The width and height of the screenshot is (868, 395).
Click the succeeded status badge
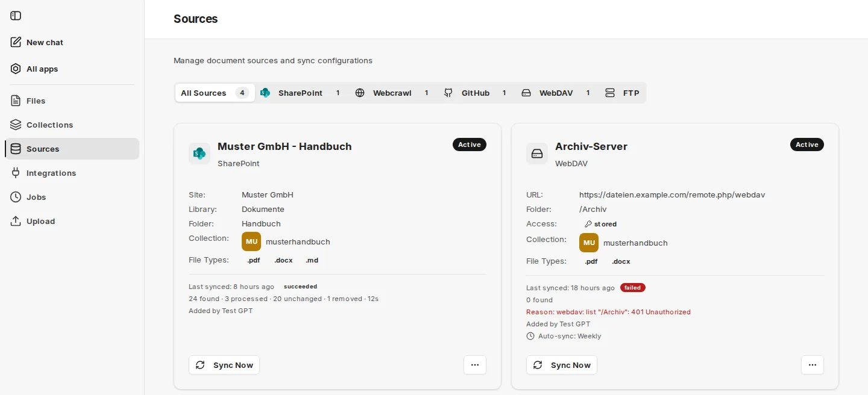click(300, 287)
